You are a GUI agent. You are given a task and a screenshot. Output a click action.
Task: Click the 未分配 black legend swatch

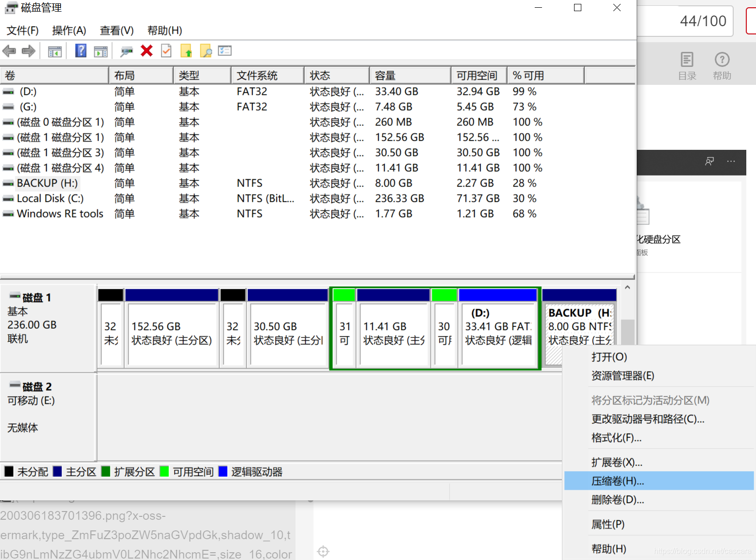pos(9,471)
